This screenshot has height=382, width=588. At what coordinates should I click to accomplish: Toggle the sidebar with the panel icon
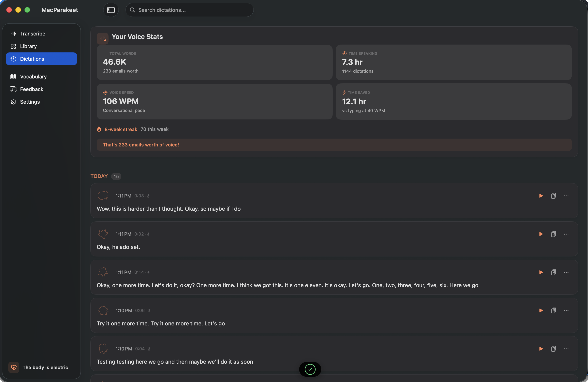point(111,10)
